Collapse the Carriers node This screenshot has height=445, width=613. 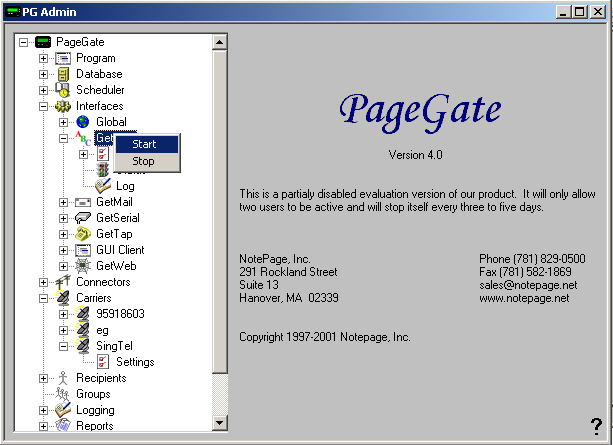43,298
